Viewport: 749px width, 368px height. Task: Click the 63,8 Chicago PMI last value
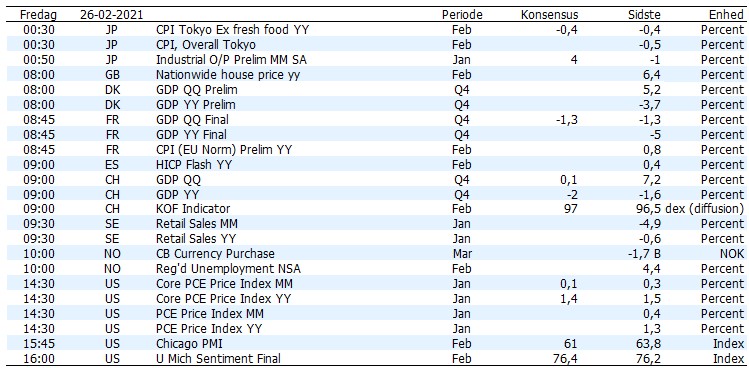pos(649,344)
